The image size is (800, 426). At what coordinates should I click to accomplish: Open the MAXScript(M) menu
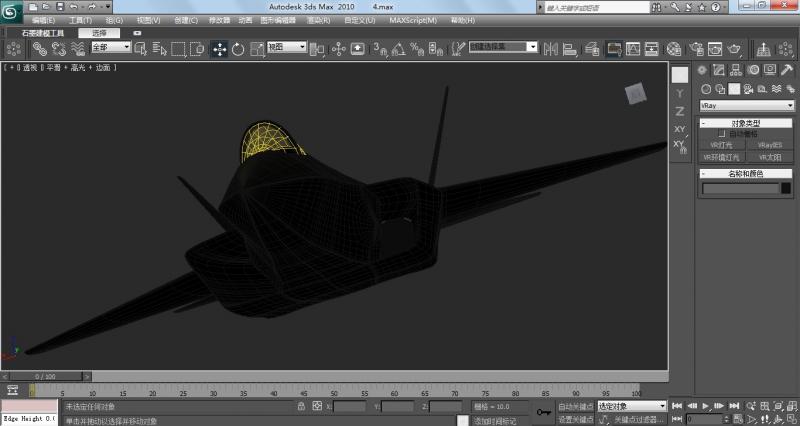pos(412,19)
